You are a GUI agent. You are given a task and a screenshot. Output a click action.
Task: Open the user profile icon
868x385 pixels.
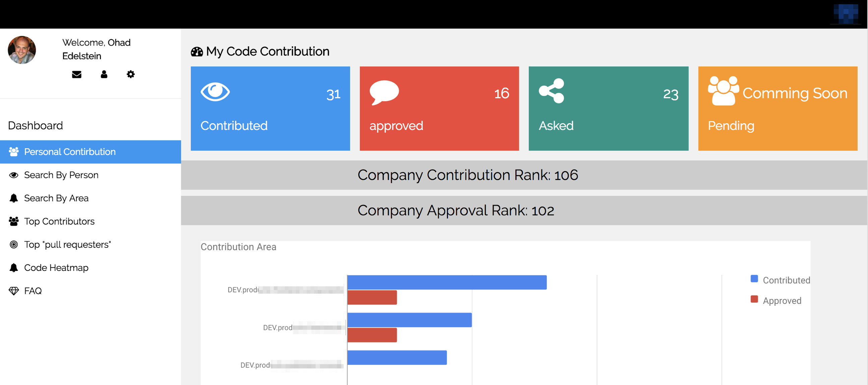[104, 74]
